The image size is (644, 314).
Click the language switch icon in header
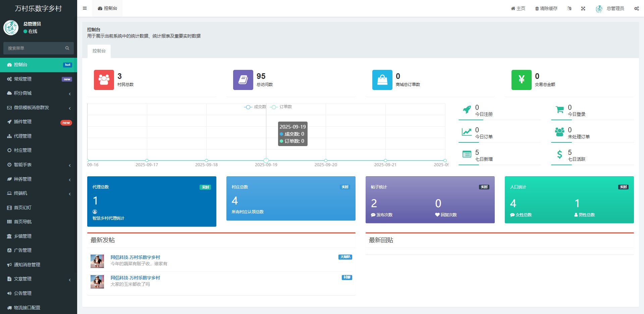[x=569, y=8]
